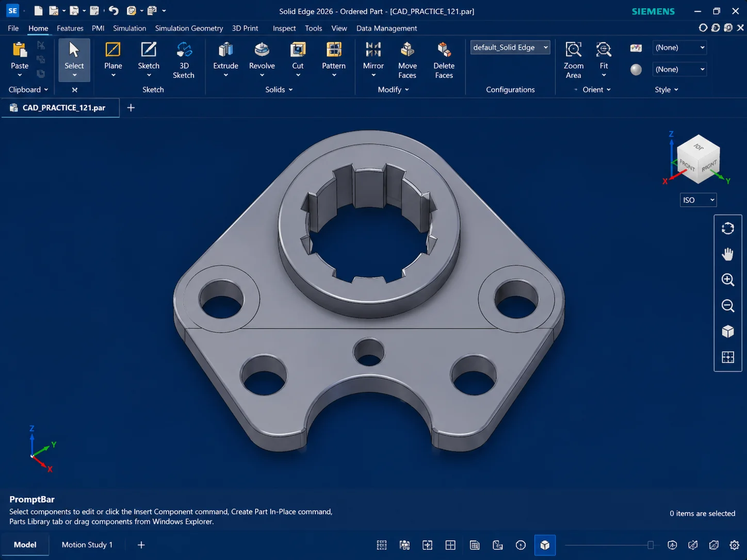The image size is (747, 560).
Task: Click the Zoom Out magnifier
Action: tap(728, 306)
